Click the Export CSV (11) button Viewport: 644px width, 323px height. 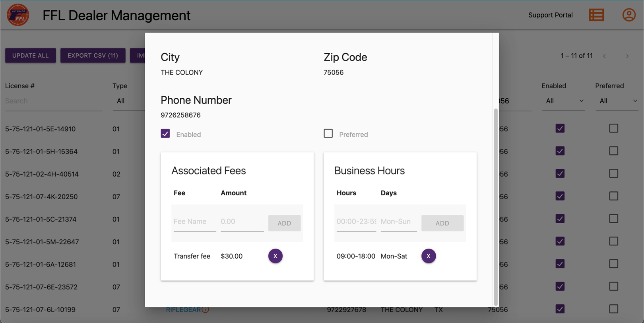[x=93, y=56]
